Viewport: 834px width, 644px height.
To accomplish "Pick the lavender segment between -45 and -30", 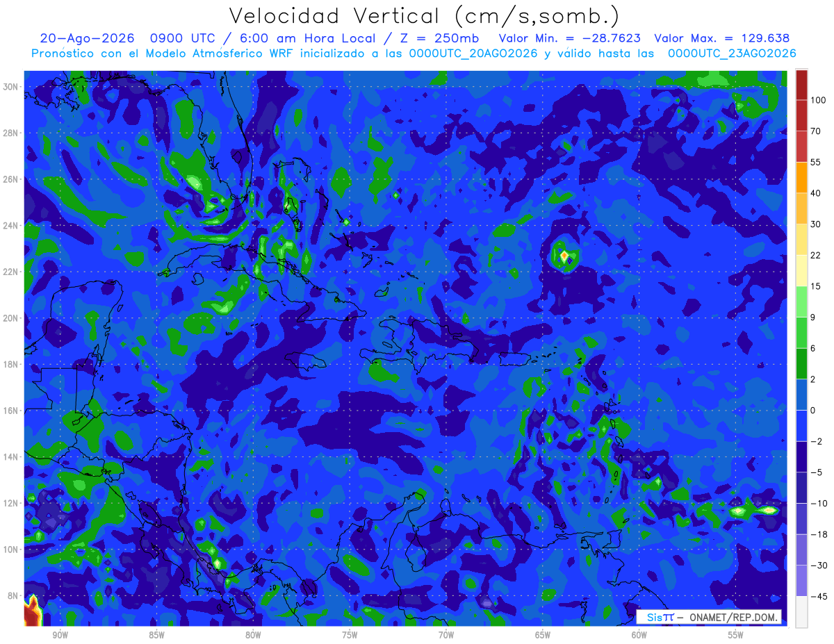I will [801, 581].
